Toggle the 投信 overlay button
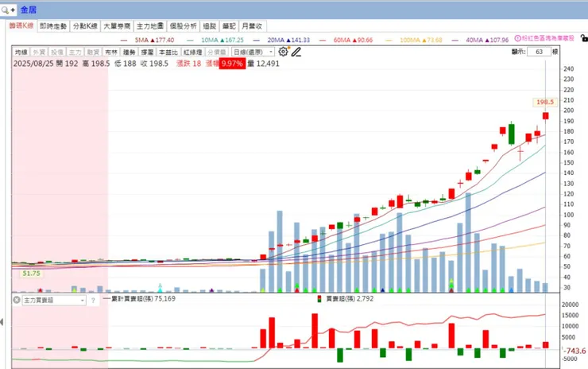Image resolution: width=588 pixels, height=369 pixels. point(57,52)
